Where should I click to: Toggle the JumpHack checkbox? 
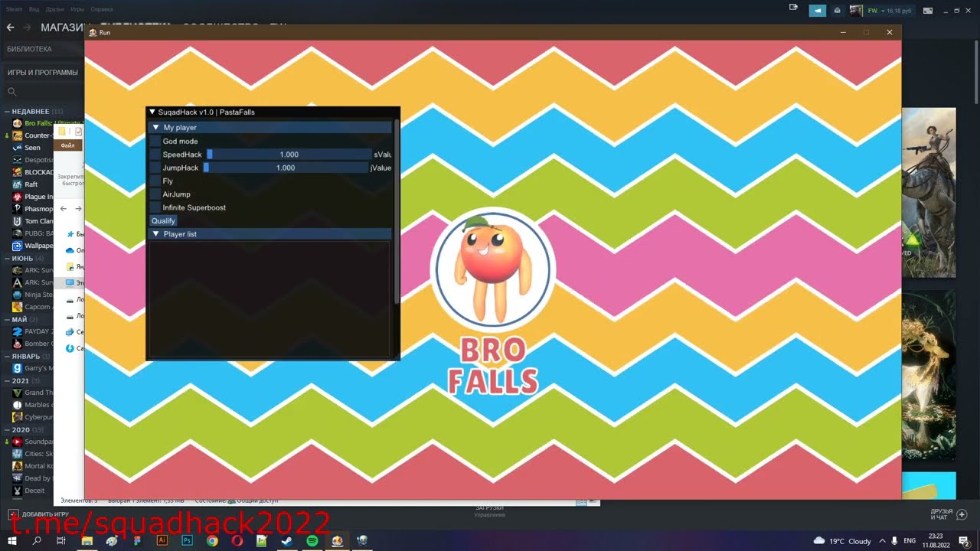click(x=155, y=168)
